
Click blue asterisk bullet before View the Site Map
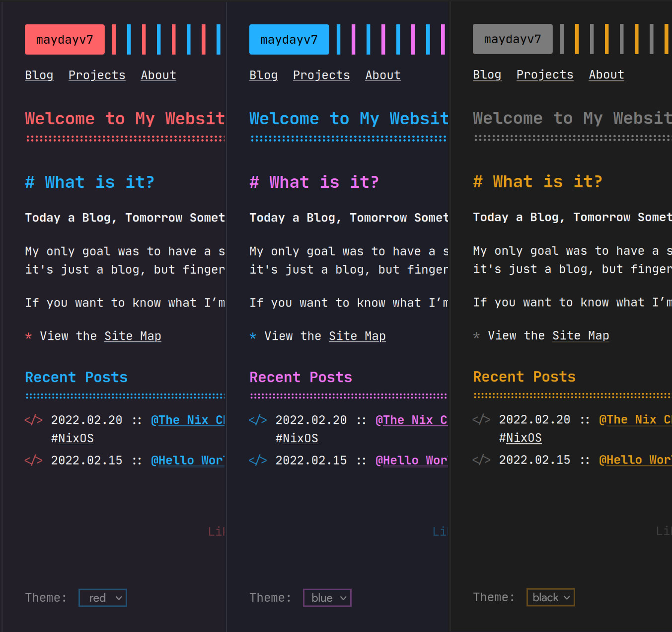click(253, 337)
